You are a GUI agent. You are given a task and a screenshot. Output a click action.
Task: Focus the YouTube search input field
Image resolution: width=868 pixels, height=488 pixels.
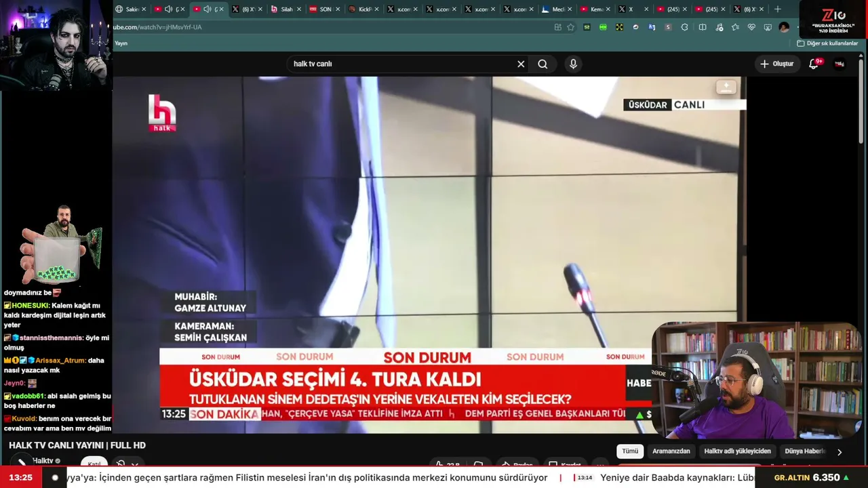click(403, 64)
